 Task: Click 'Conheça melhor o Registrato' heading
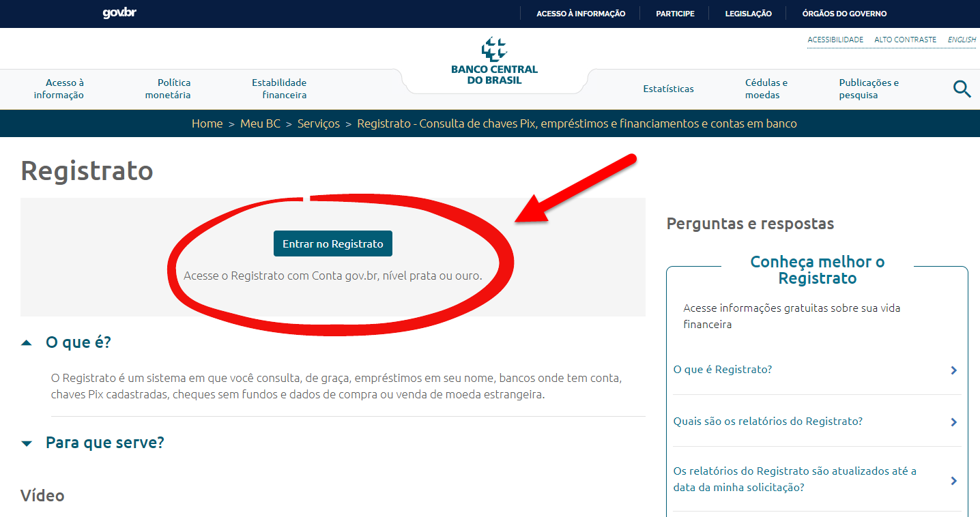(x=818, y=270)
